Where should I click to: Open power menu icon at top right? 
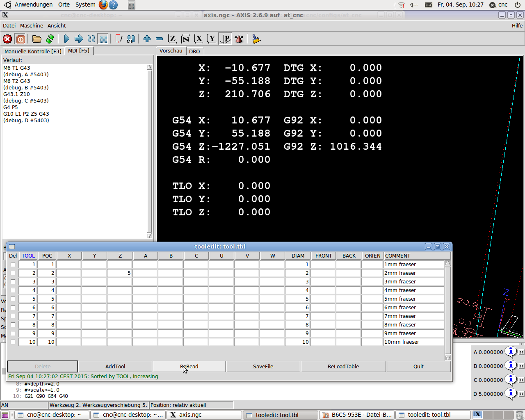pyautogui.click(x=518, y=5)
